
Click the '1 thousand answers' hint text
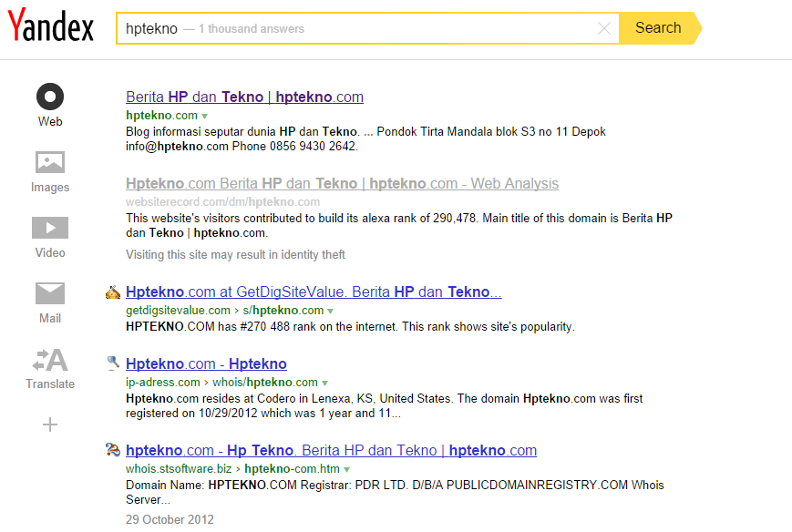point(251,29)
